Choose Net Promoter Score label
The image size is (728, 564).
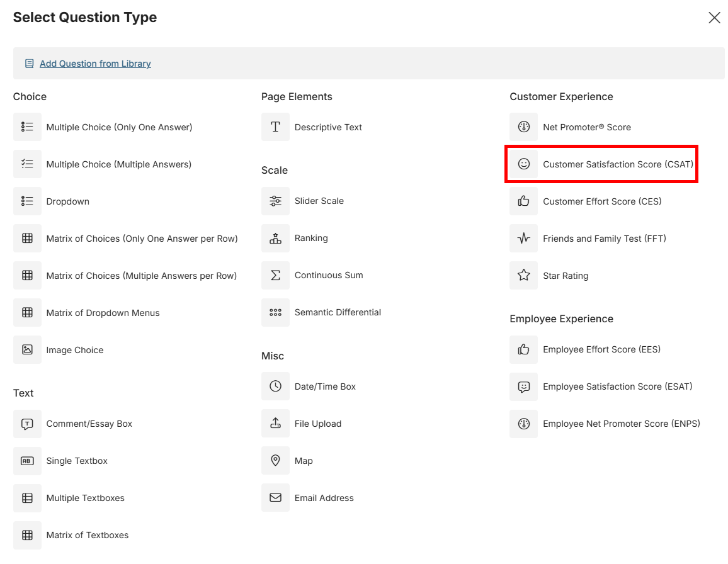[x=587, y=127]
